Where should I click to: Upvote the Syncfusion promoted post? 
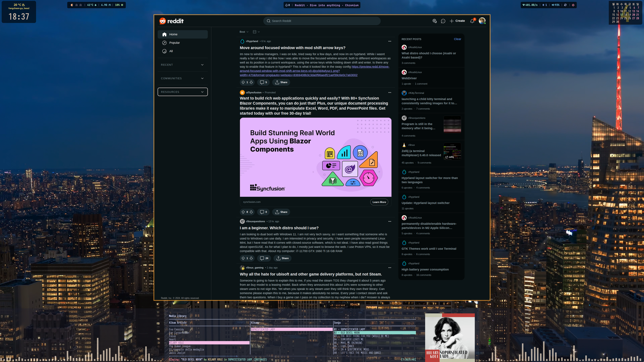(x=243, y=212)
